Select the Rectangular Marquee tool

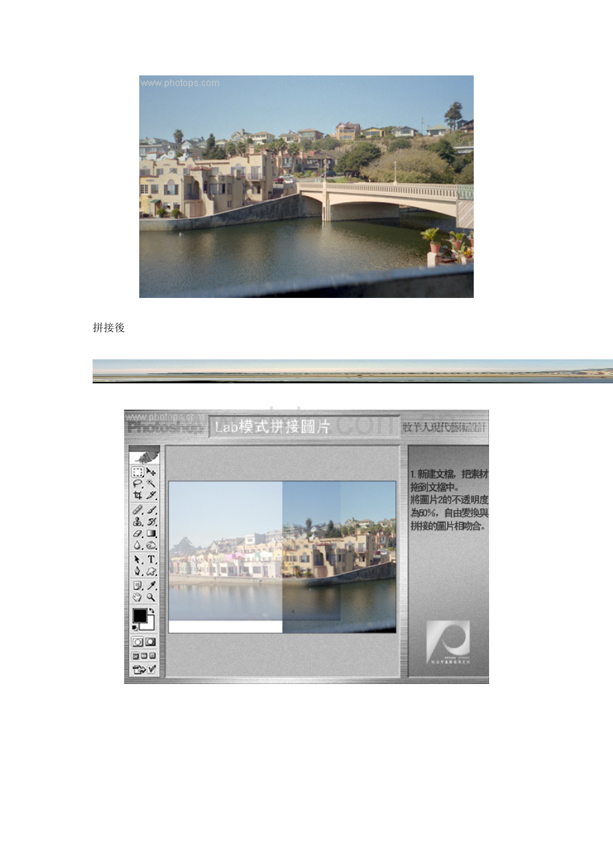coord(137,472)
